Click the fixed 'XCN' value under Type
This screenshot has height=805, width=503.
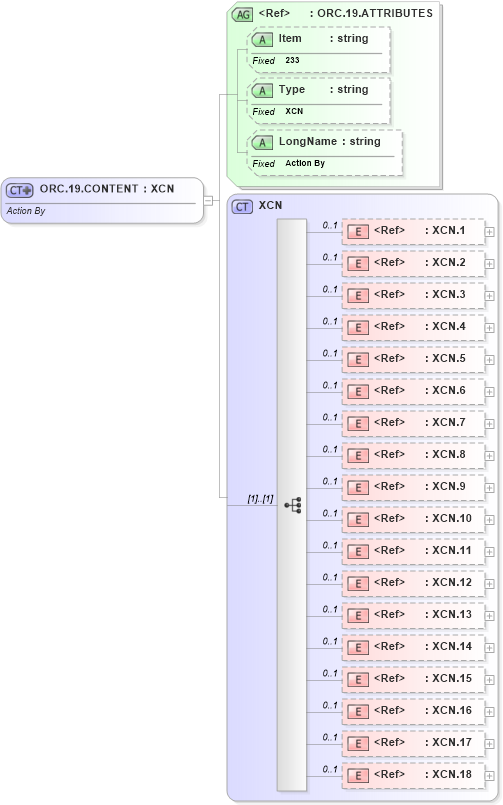(294, 111)
